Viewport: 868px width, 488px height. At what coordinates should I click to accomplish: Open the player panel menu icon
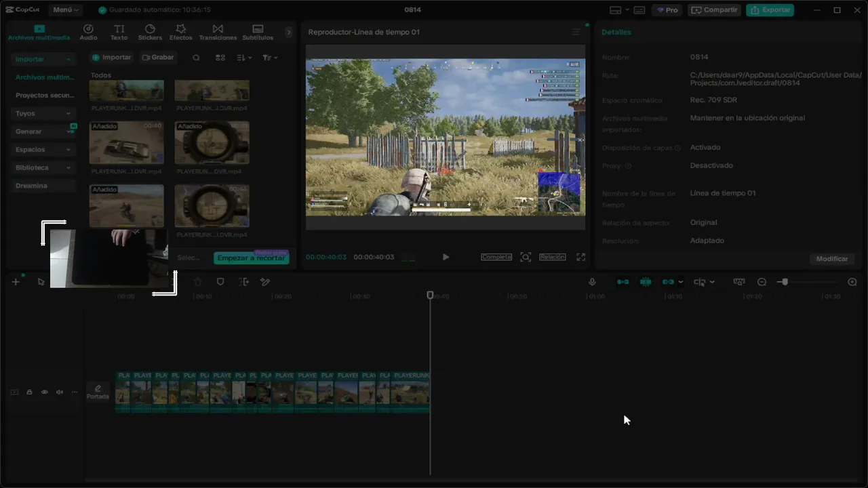pyautogui.click(x=576, y=32)
